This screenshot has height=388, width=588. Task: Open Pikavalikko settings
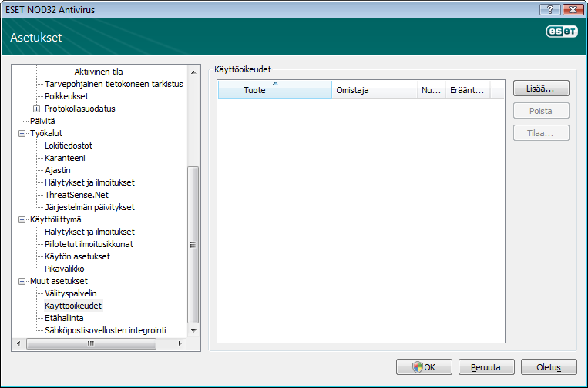(65, 269)
